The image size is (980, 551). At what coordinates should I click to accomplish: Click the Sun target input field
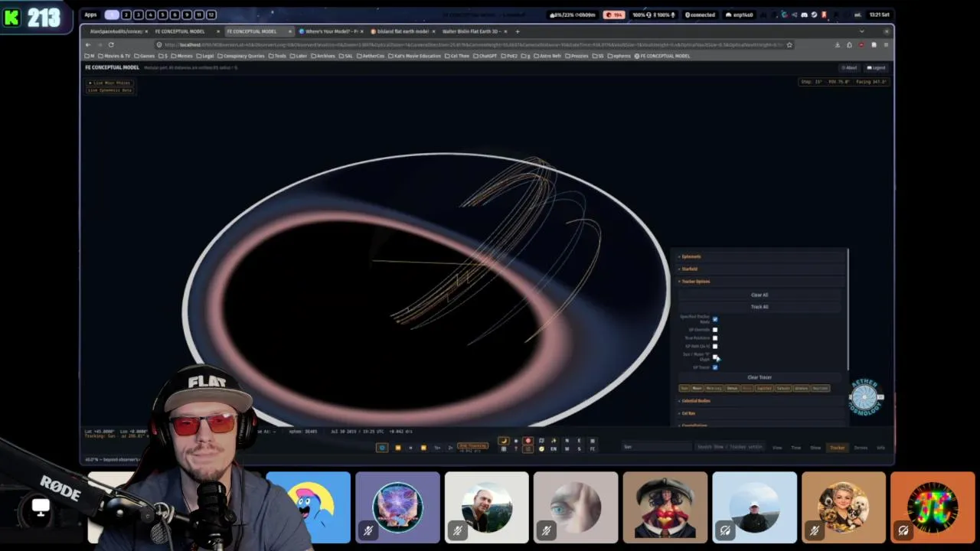[x=656, y=447]
